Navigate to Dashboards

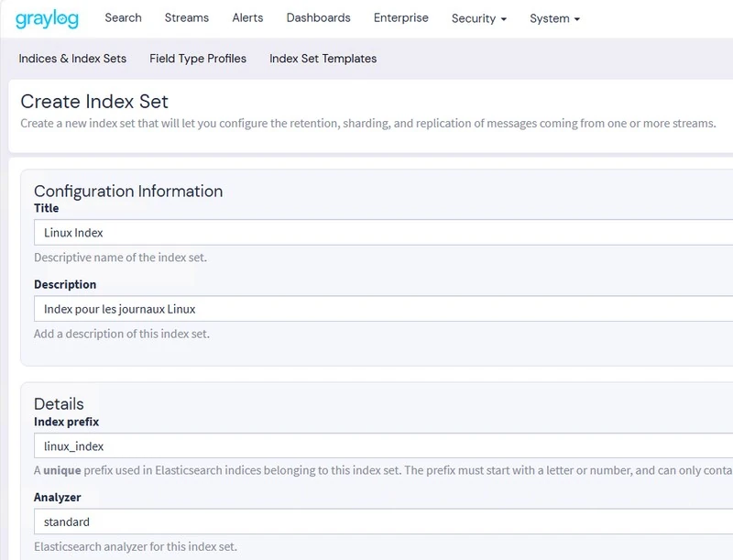click(318, 17)
